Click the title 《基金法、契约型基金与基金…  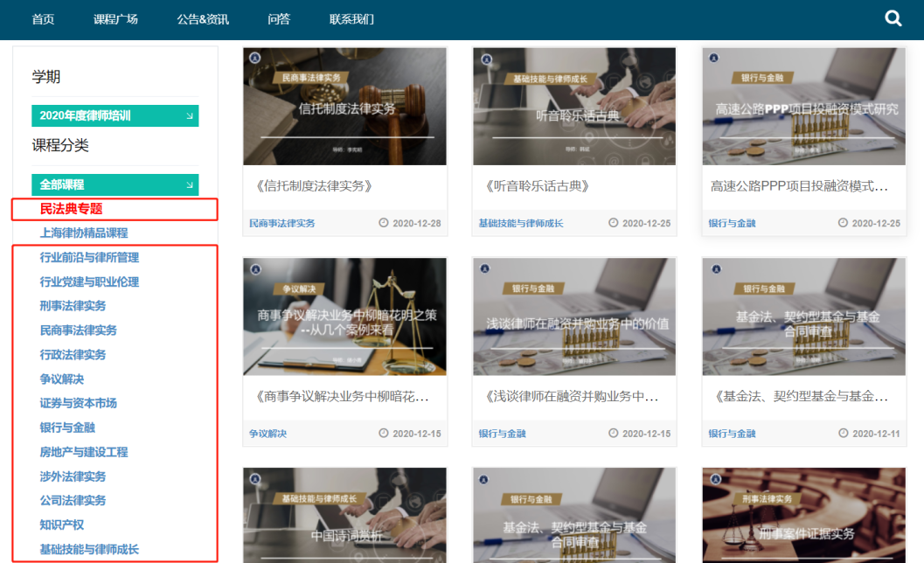800,396
